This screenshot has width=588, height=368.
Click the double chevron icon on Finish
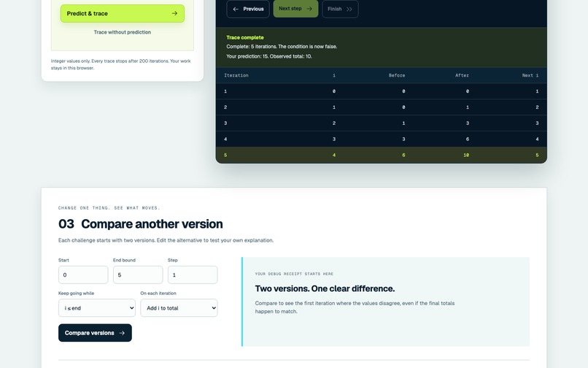tap(349, 9)
